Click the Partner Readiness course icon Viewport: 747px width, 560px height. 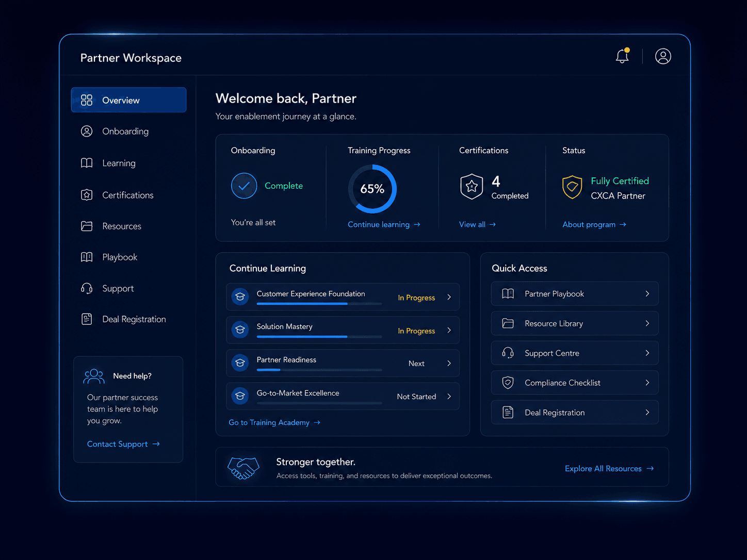point(240,363)
